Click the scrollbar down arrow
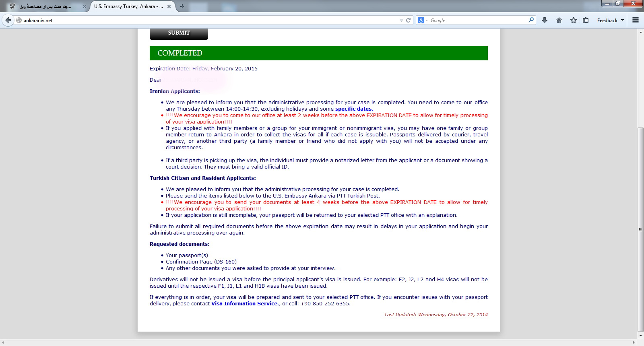 point(640,336)
